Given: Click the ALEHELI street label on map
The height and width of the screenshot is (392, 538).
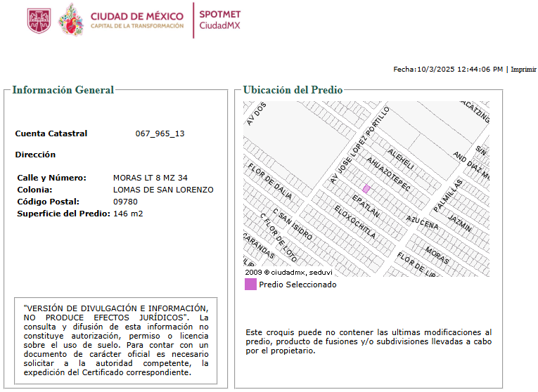Looking at the screenshot, I should coord(401,159).
